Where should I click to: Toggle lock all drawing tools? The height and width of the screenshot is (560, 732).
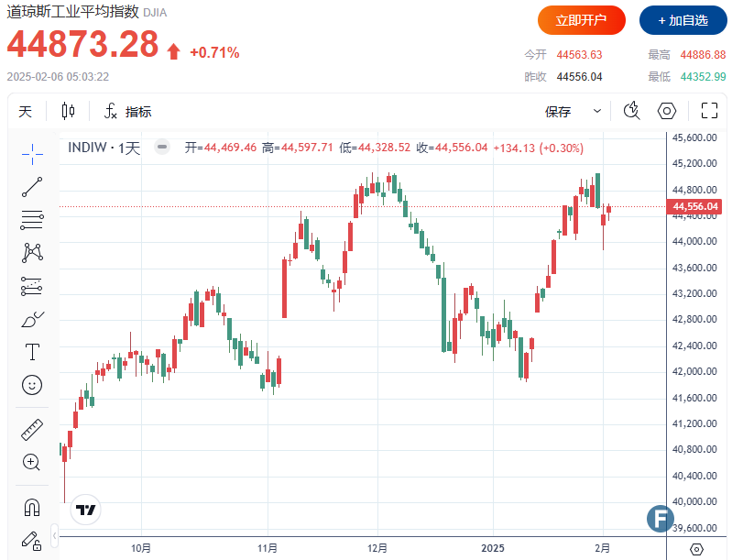pos(32,539)
